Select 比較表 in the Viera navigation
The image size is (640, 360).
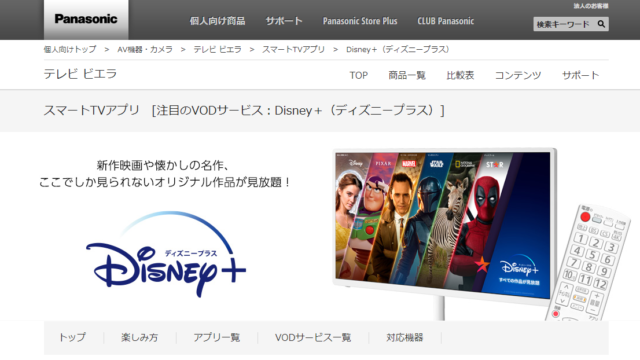(460, 75)
